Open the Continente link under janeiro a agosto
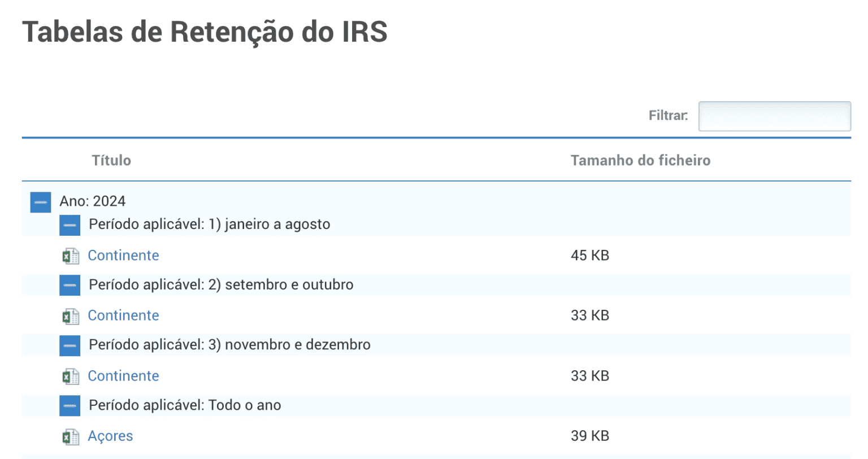868x459 pixels. coord(123,256)
